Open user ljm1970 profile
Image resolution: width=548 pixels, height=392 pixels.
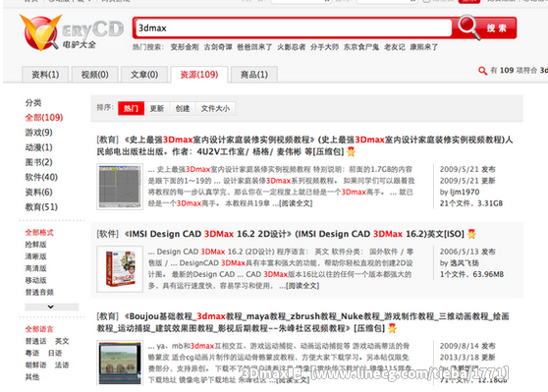click(464, 192)
